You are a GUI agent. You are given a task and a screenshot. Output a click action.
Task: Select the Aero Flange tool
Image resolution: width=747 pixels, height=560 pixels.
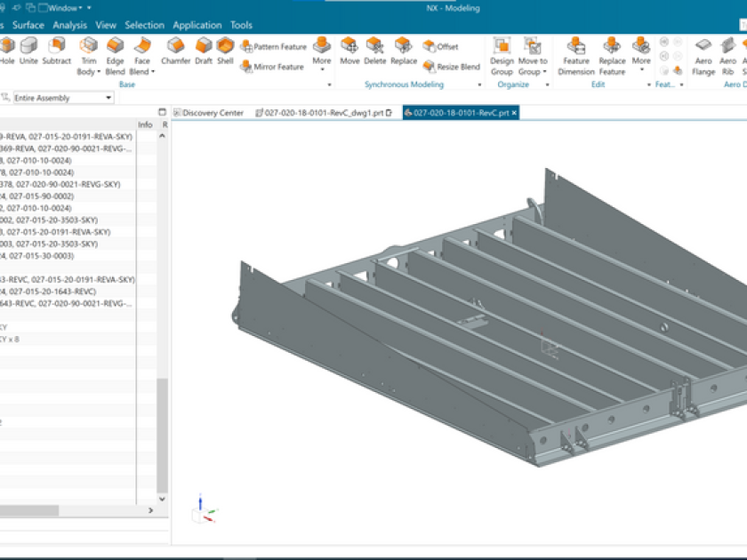[703, 56]
